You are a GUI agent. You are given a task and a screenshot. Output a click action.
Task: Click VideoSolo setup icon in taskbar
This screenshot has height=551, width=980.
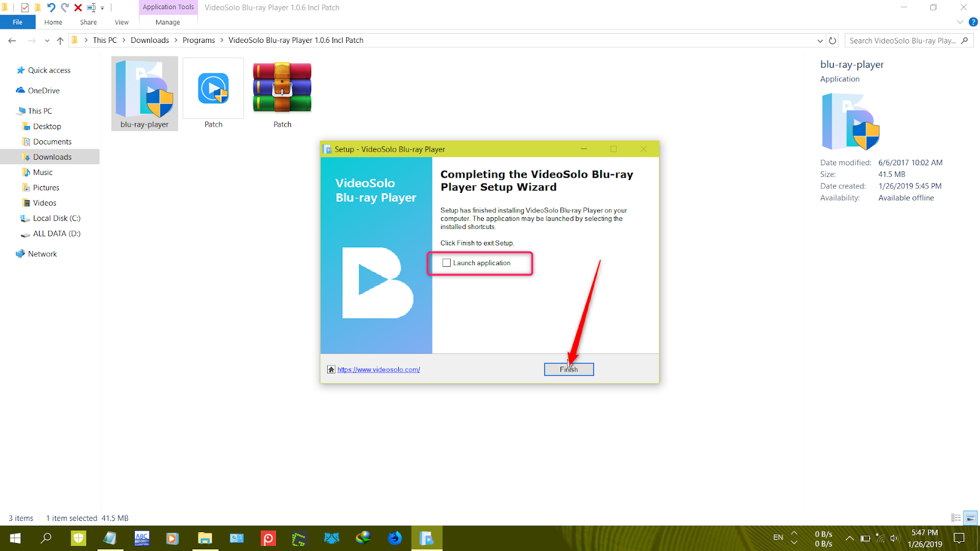pyautogui.click(x=427, y=538)
